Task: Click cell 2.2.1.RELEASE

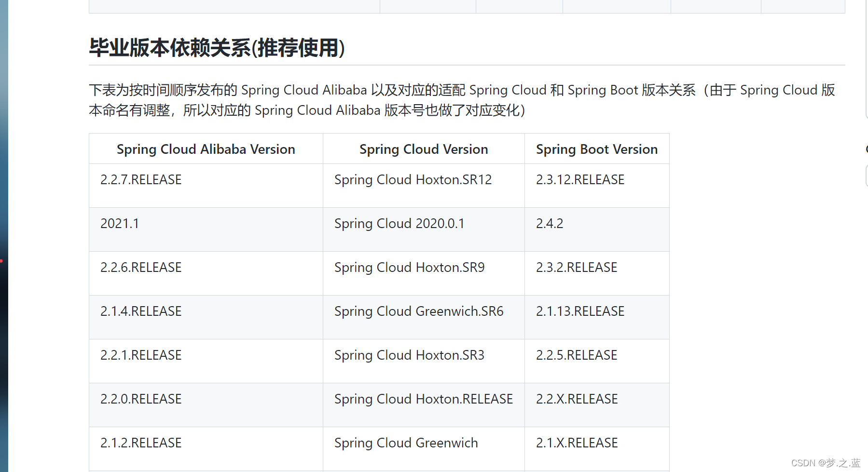Action: click(x=206, y=361)
